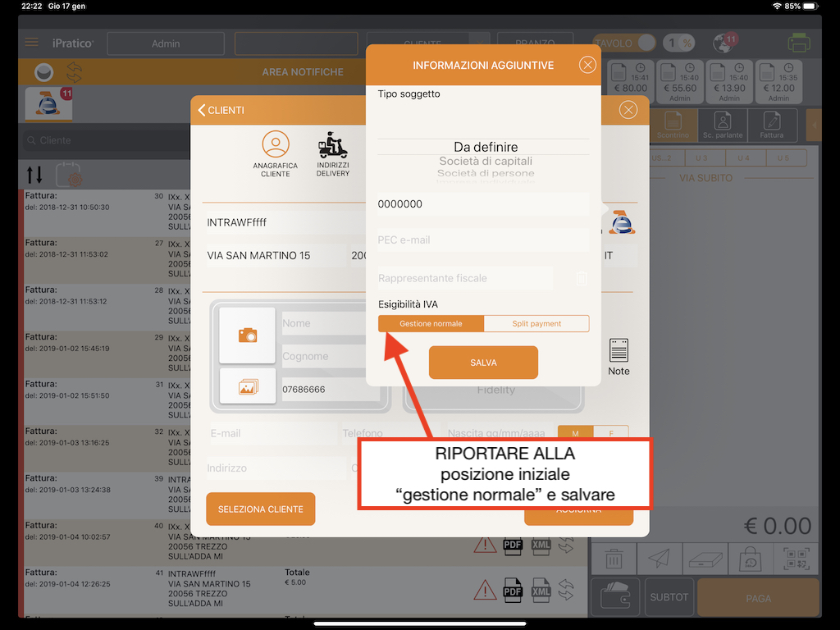
Task: Click the PAGA button
Action: pos(758,598)
